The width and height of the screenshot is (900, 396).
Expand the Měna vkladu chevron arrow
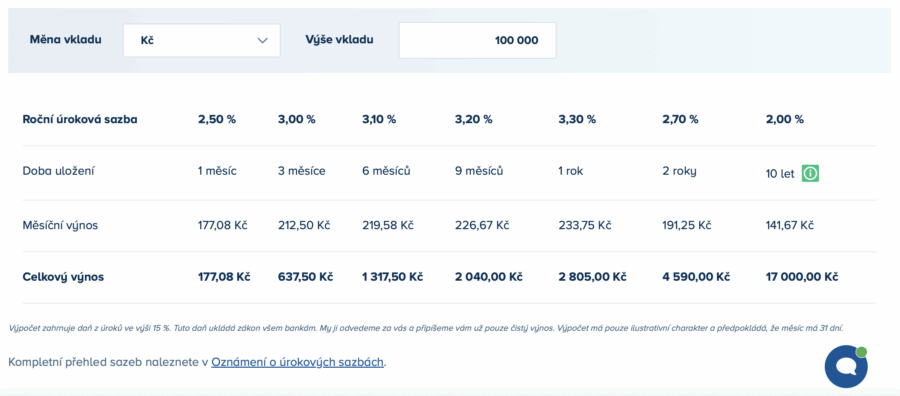pyautogui.click(x=263, y=40)
